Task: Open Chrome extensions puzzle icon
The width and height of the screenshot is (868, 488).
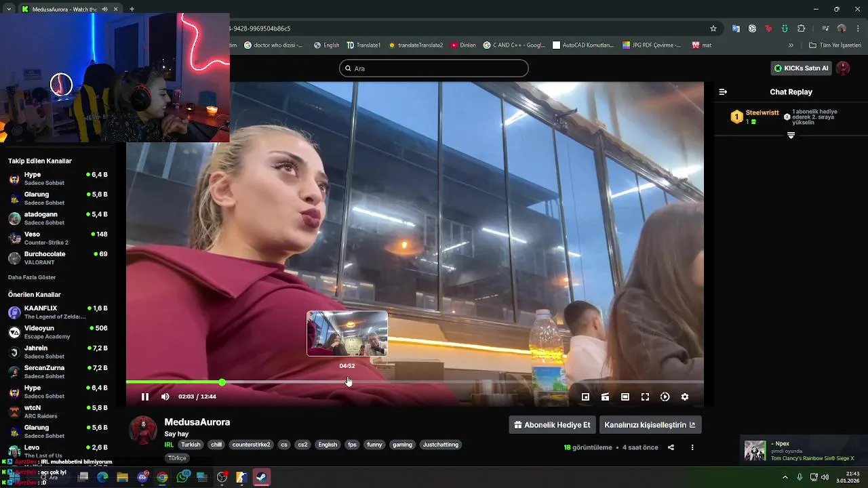Action: pos(801,28)
